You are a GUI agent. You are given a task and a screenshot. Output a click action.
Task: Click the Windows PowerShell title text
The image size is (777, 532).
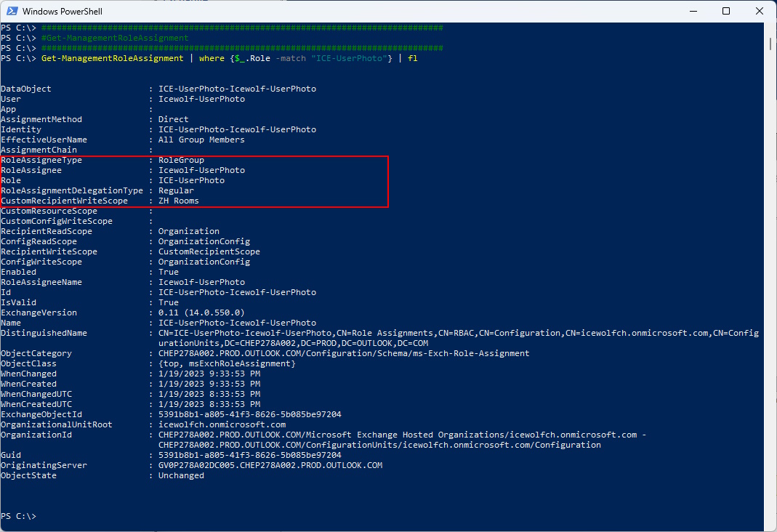click(x=63, y=11)
